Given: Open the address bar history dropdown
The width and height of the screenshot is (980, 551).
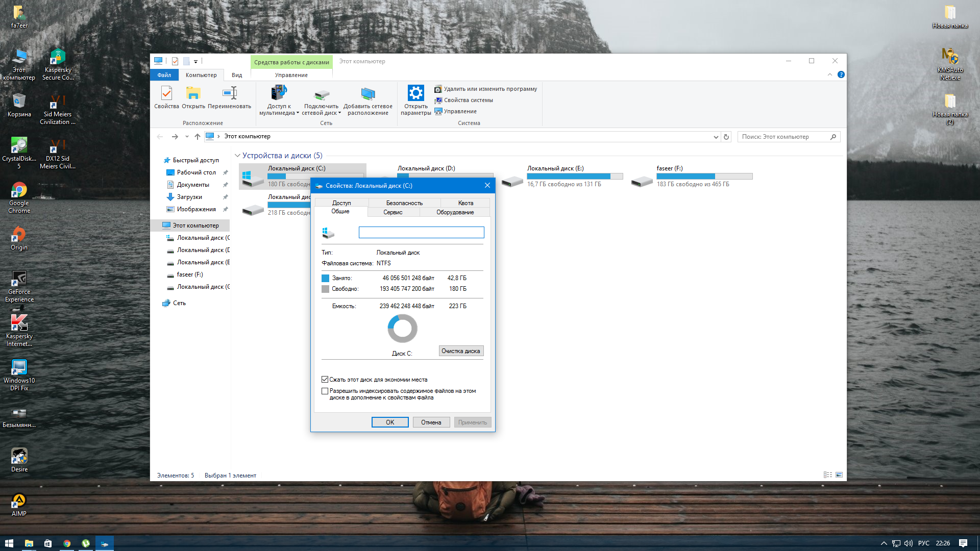Looking at the screenshot, I should 716,137.
